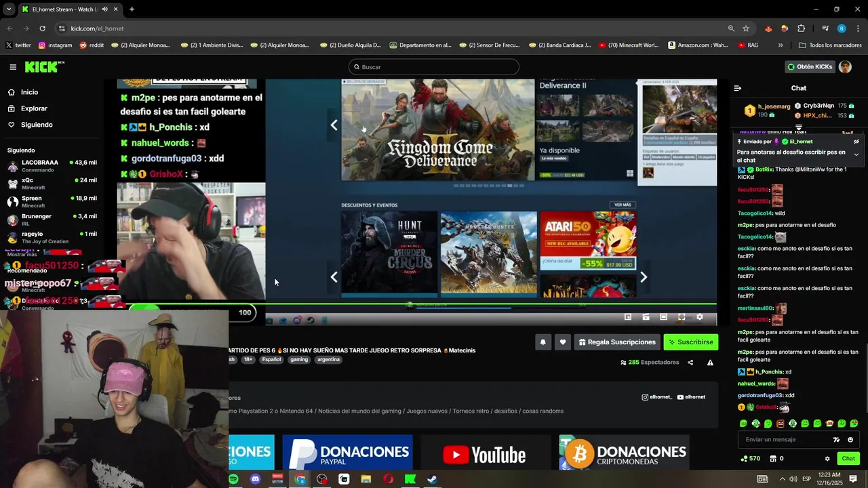Expand the pinned message chevron
The width and height of the screenshot is (868, 488).
[856, 155]
